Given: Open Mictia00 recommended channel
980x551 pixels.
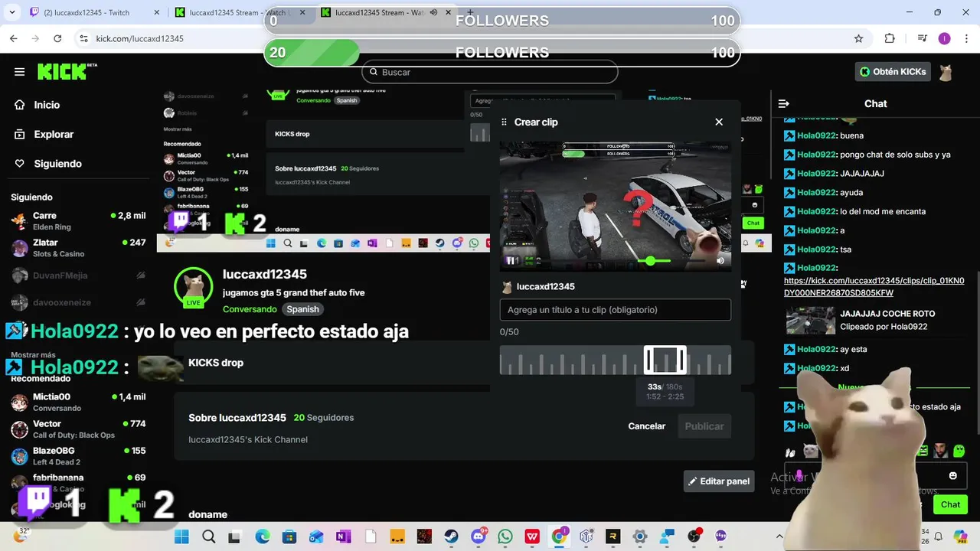Looking at the screenshot, I should coord(78,402).
